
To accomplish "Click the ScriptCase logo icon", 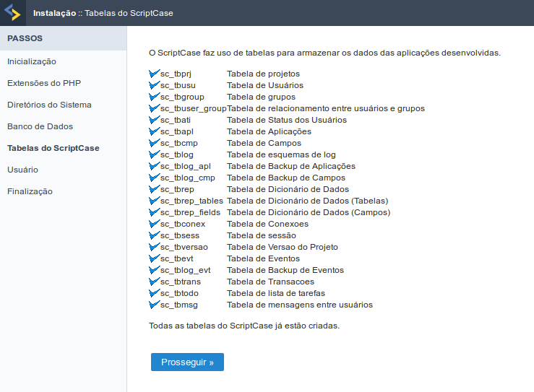I will click(12, 12).
